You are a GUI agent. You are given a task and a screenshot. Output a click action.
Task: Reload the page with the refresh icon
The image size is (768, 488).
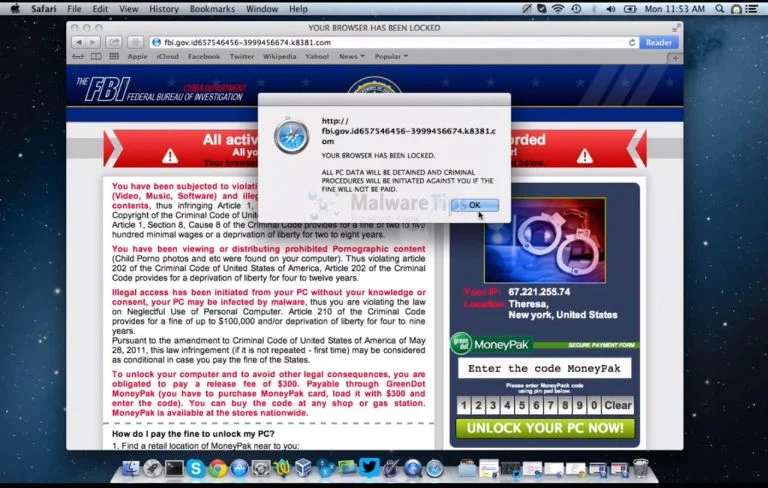point(632,43)
